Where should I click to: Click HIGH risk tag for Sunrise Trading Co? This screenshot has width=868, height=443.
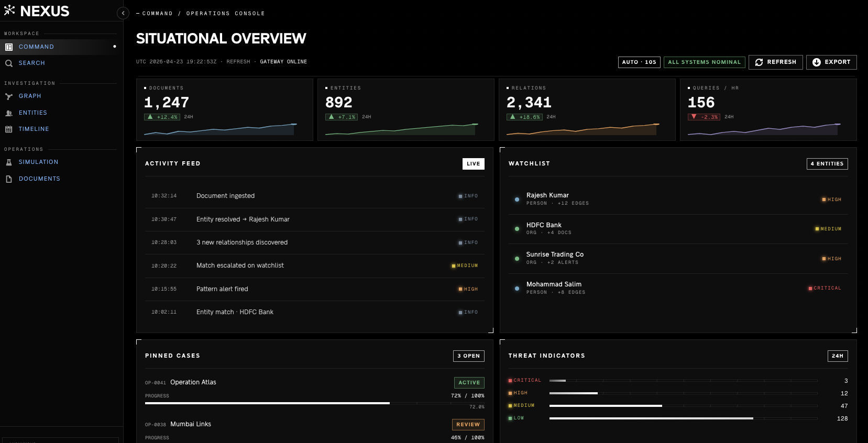point(831,259)
